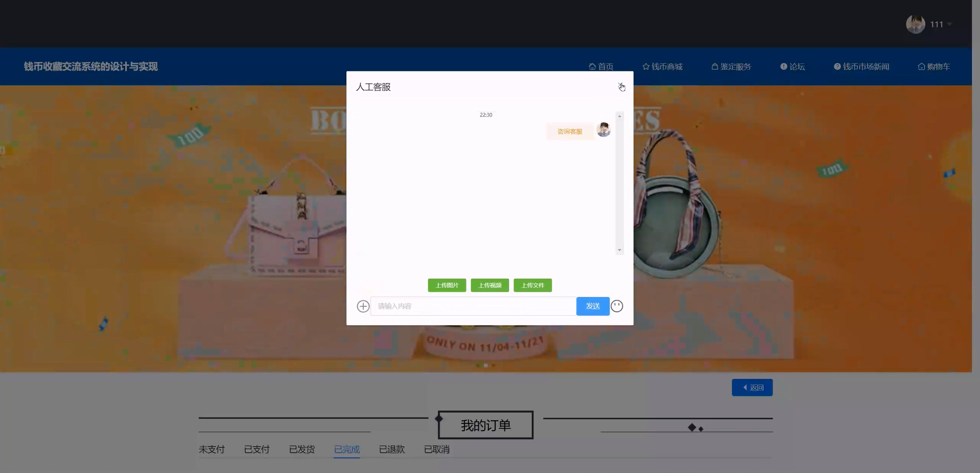The height and width of the screenshot is (473, 980).
Task: Switch to the 已支付 orders tab
Action: tap(257, 449)
